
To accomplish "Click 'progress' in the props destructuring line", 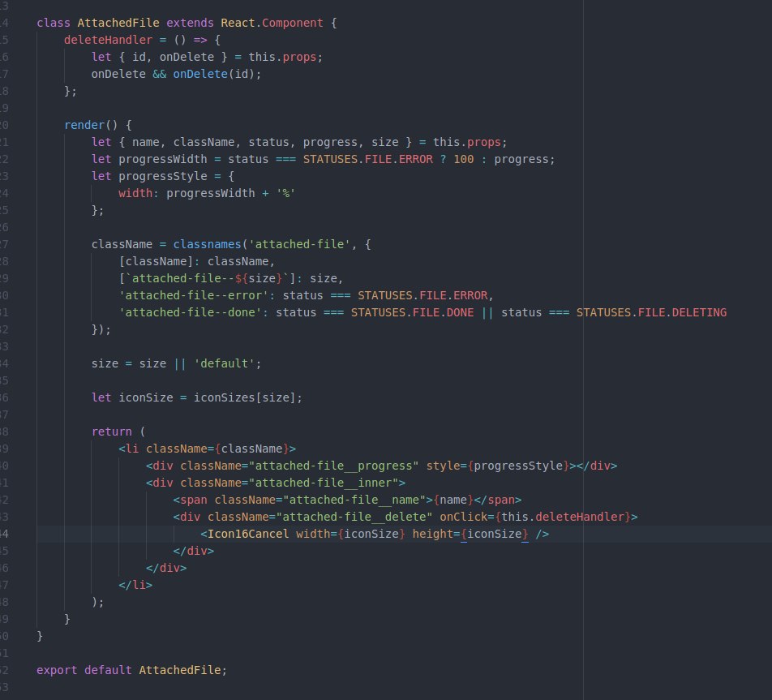I will click(330, 143).
